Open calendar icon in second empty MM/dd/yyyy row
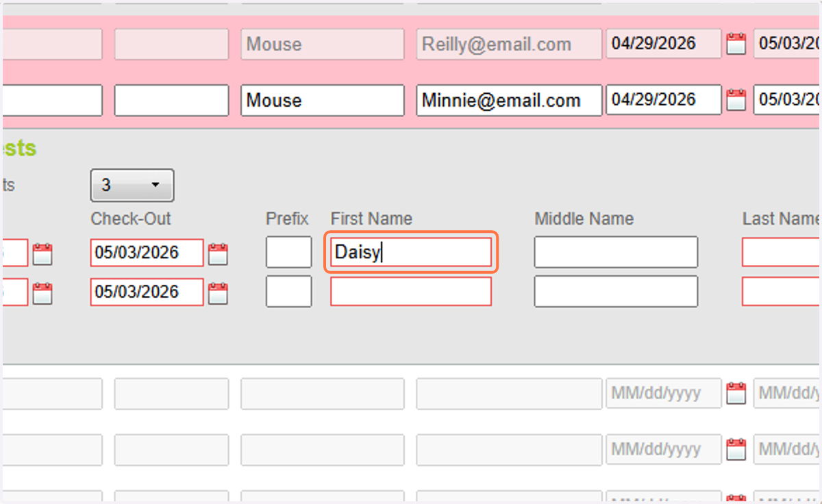The height and width of the screenshot is (504, 822). pos(736,449)
